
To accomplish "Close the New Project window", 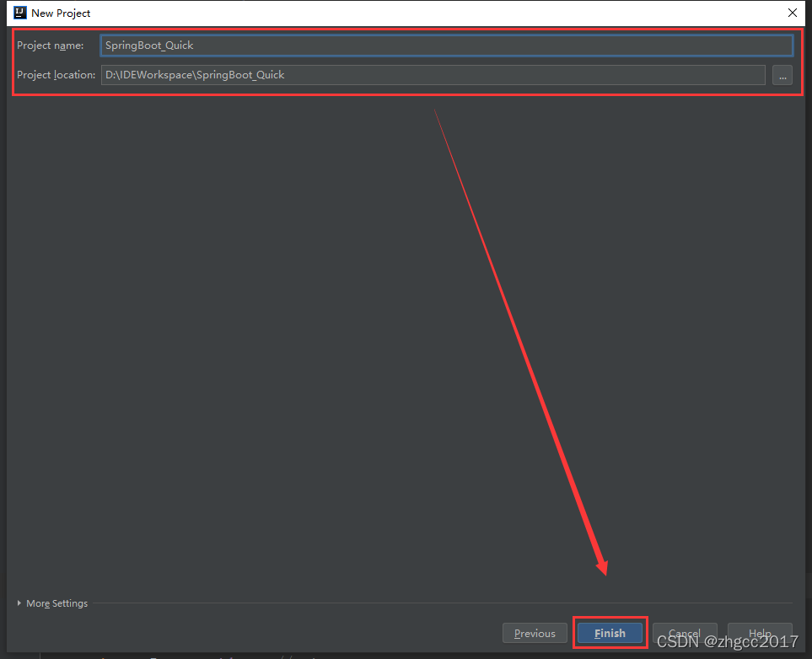I will coord(793,13).
